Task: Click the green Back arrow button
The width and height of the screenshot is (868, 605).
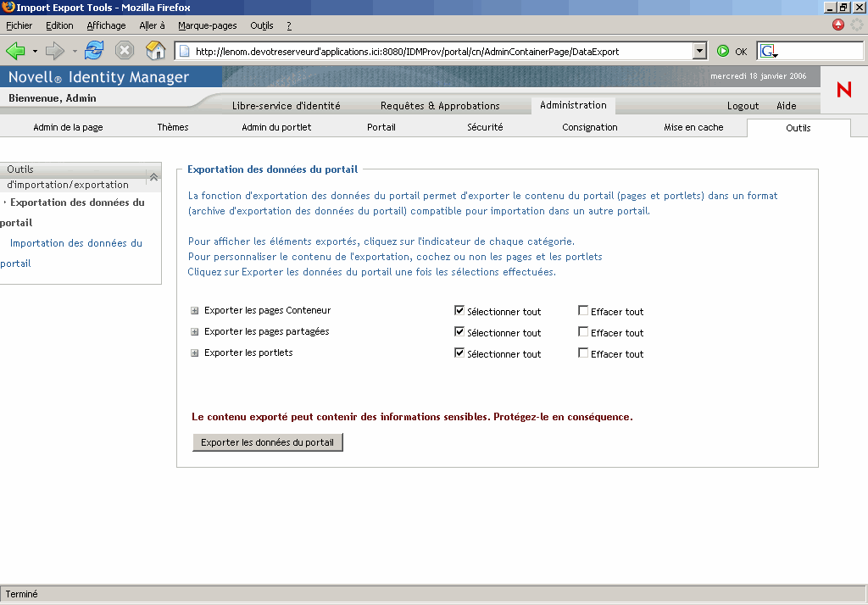Action: point(15,51)
